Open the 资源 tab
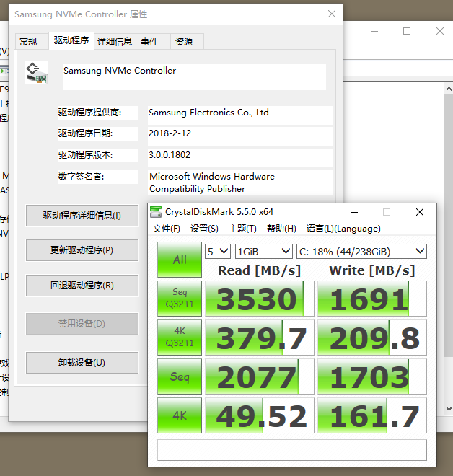453x476 pixels. [187, 41]
